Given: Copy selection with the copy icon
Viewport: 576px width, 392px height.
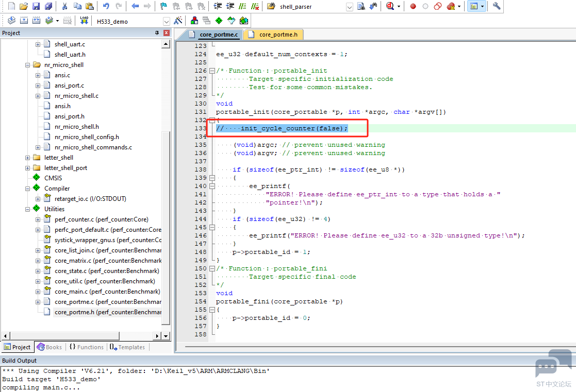Looking at the screenshot, I should tap(77, 6).
